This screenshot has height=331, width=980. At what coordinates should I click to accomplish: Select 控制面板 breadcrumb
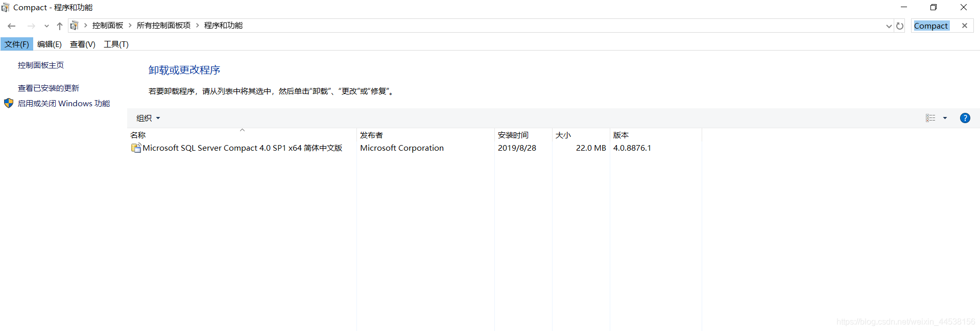pos(108,26)
